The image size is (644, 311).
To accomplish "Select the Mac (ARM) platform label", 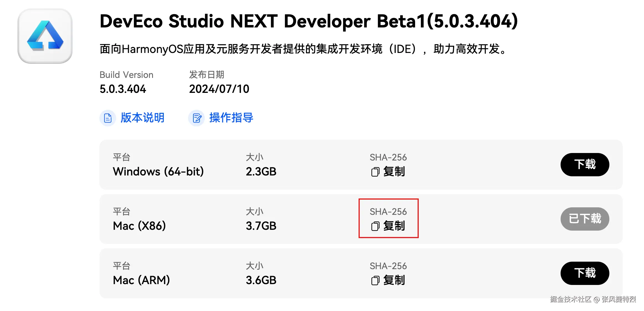I will click(141, 280).
